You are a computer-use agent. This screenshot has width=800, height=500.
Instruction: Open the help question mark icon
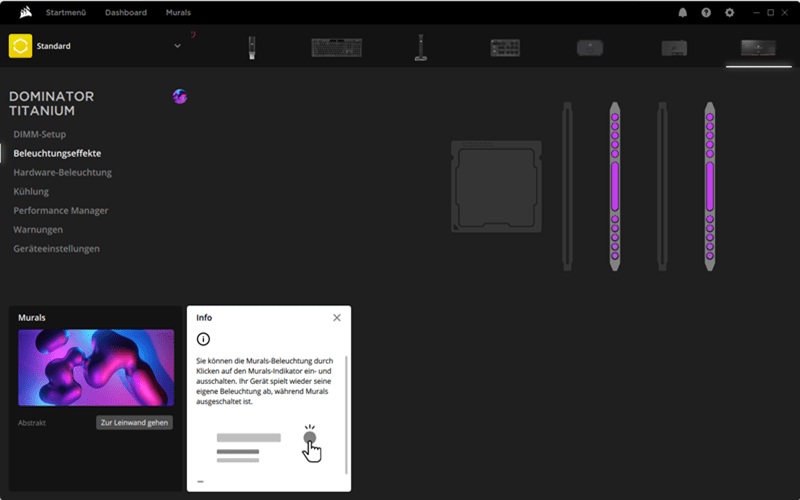click(706, 13)
